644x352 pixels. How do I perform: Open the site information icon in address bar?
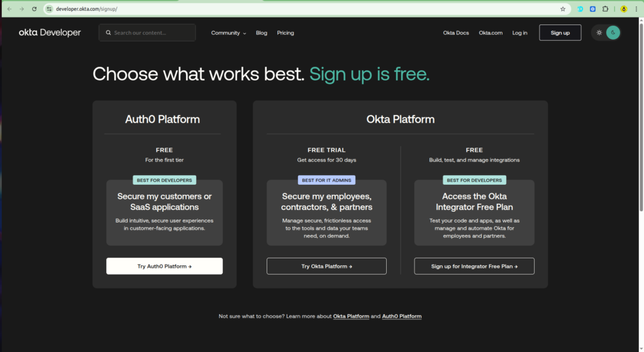tap(50, 9)
